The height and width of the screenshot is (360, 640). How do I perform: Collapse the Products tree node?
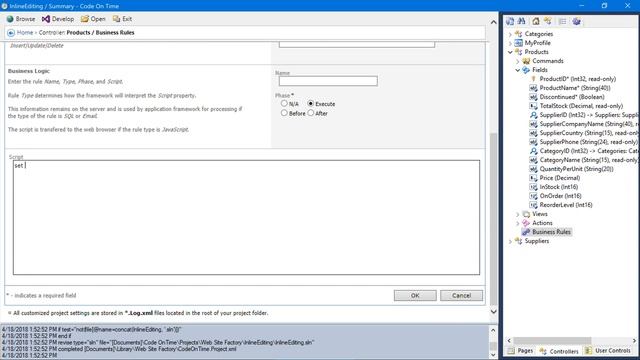pyautogui.click(x=510, y=52)
